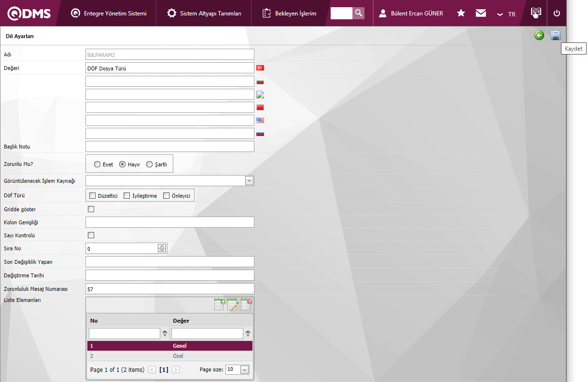588x382 pixels.
Task: Select Evet radio button
Action: (98, 164)
